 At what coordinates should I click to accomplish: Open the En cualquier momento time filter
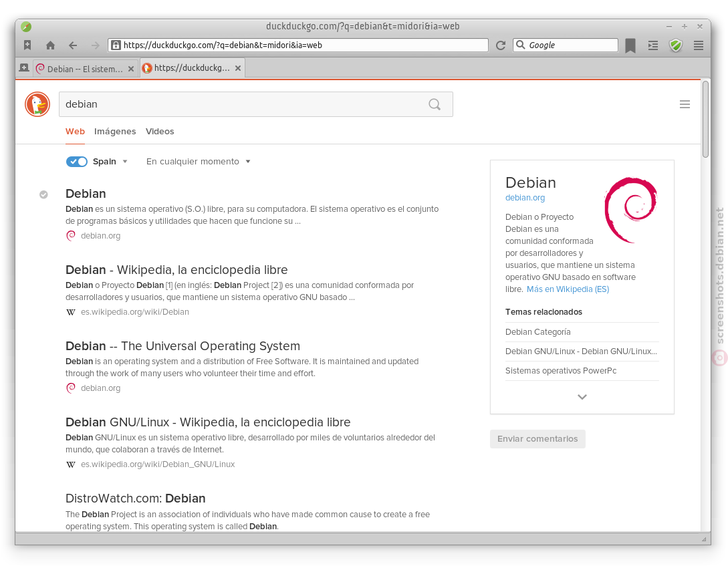199,162
